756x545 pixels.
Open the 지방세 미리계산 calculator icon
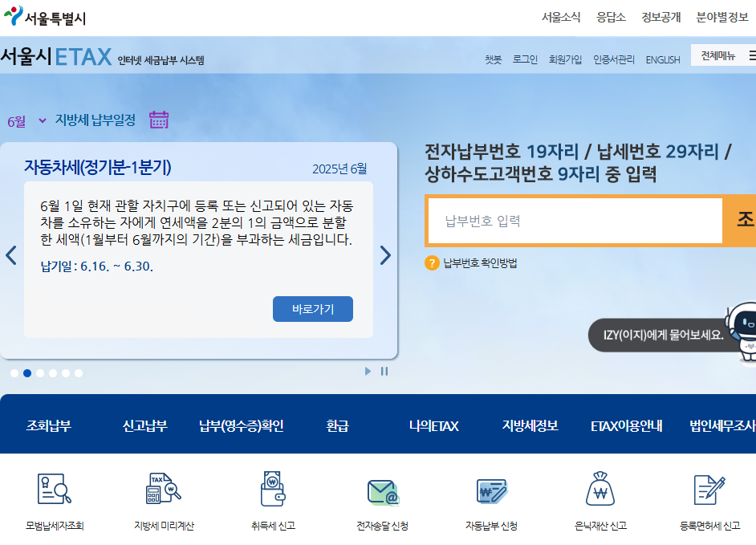coord(164,489)
